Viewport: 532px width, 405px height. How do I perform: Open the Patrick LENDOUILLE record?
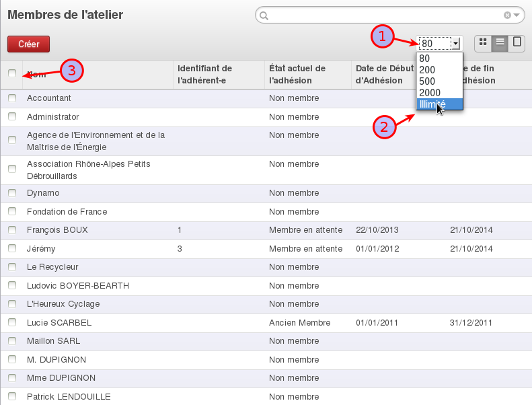click(69, 396)
